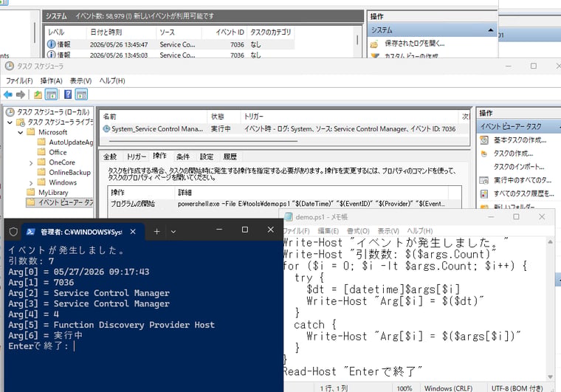Click the icon beside すべてのタスク履歴

[484, 194]
